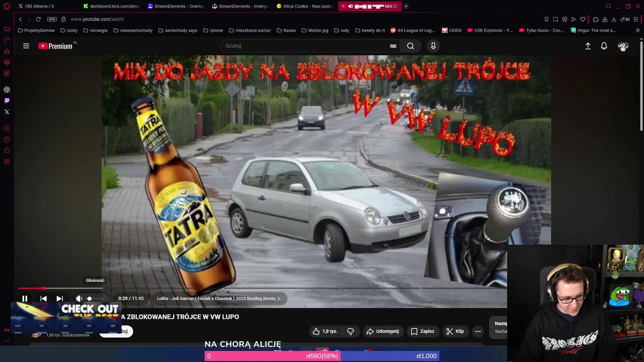Start voice search with microphone
The image size is (644, 362).
coord(433,46)
